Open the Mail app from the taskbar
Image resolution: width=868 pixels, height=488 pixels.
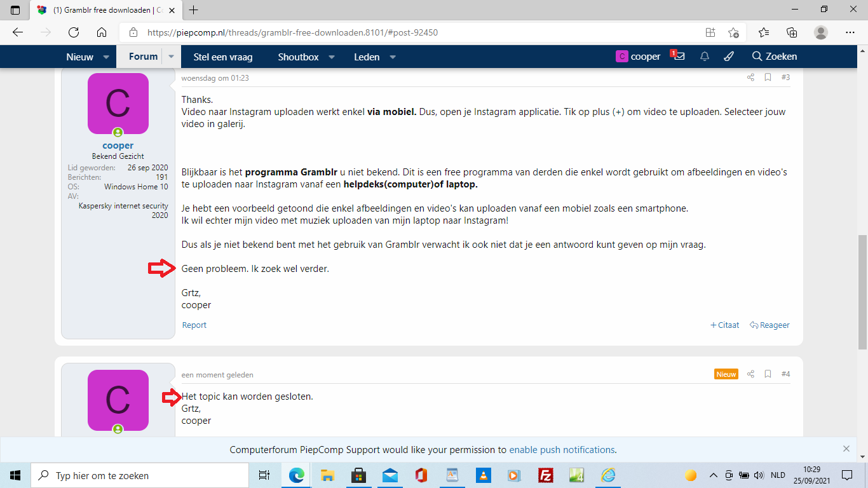pos(390,475)
